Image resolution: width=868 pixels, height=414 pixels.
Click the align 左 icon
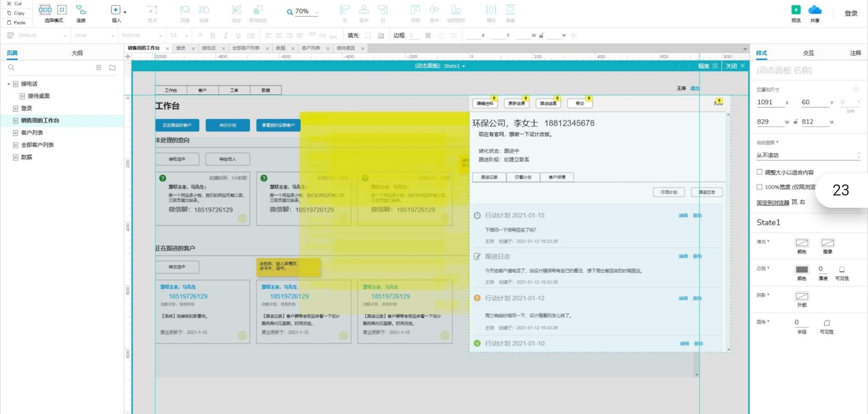coord(345,10)
